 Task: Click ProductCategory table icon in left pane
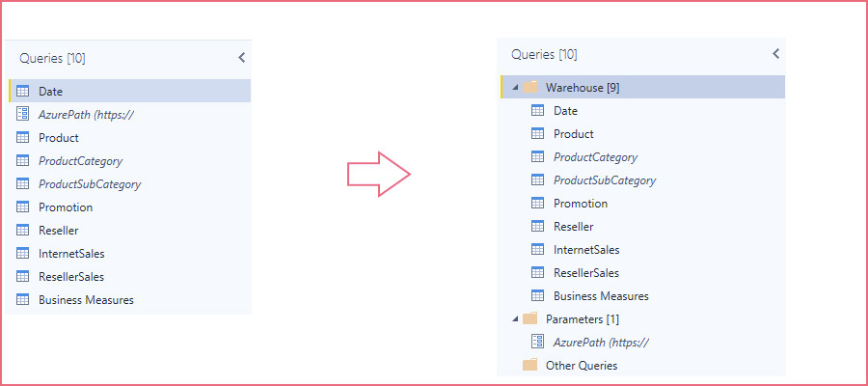click(x=23, y=160)
